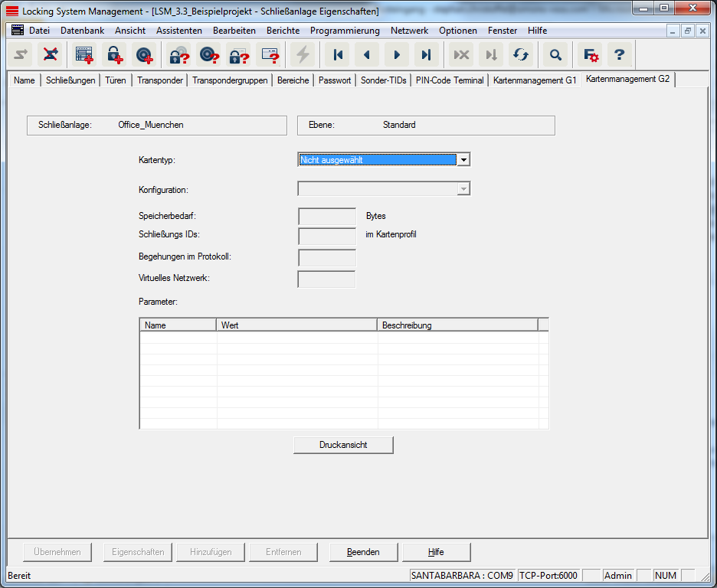Image resolution: width=717 pixels, height=588 pixels.
Task: Expand the Kartentyp dropdown
Action: click(x=462, y=160)
